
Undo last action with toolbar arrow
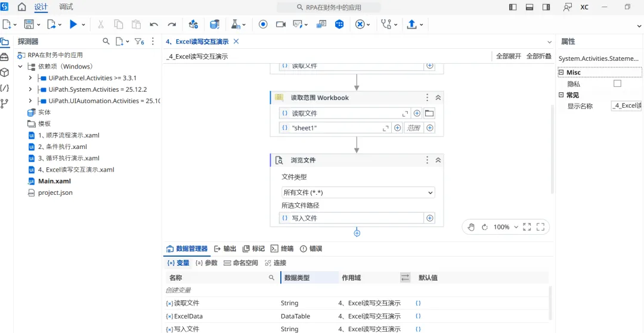(154, 24)
